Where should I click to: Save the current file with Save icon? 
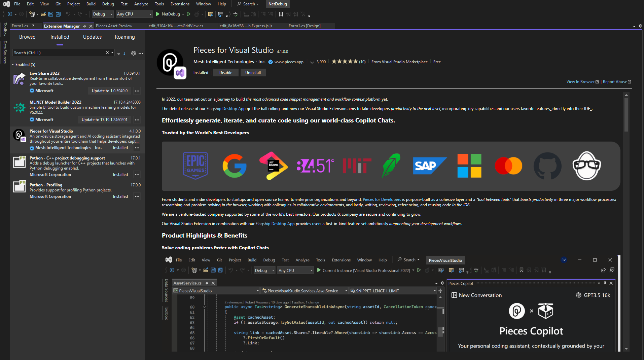click(x=51, y=14)
